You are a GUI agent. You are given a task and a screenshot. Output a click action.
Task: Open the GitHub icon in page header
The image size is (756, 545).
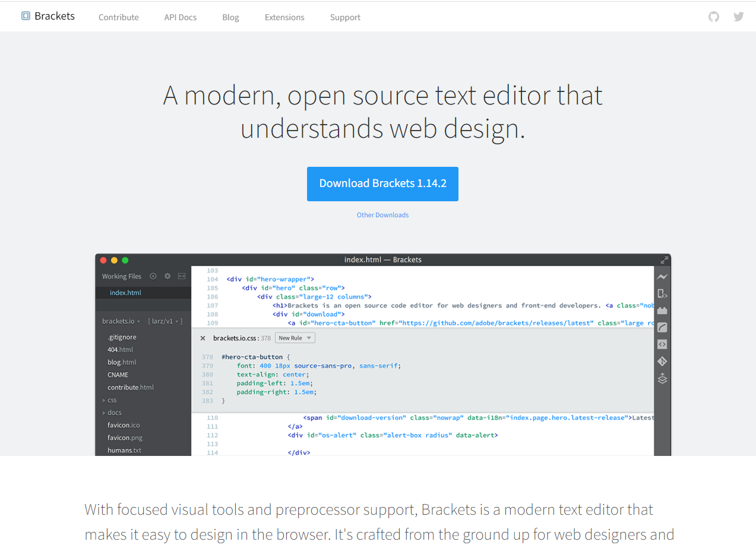[714, 17]
